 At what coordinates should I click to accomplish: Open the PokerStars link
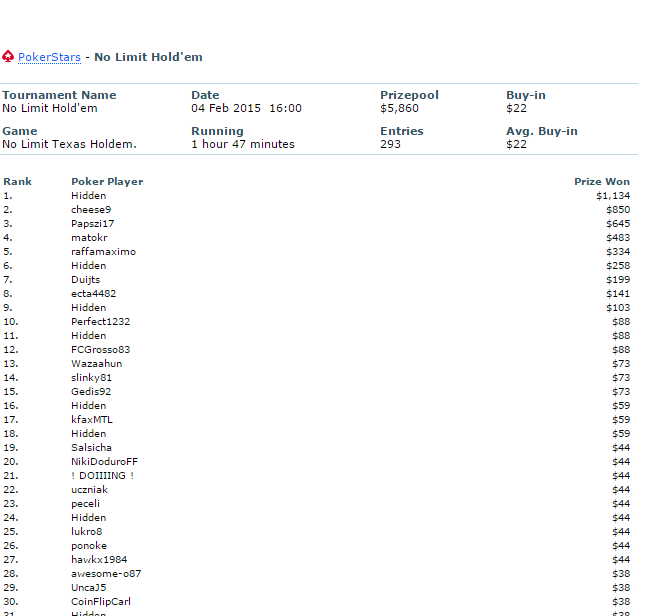click(x=49, y=57)
